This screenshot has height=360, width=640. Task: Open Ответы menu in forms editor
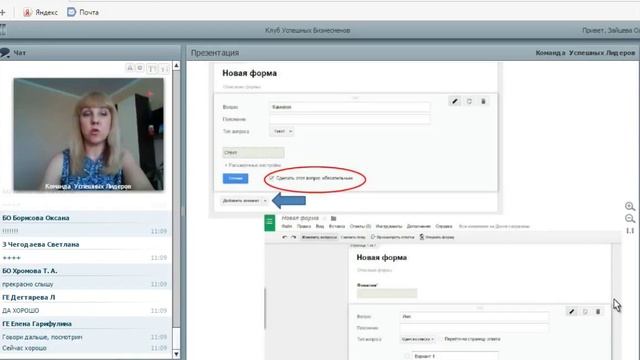(360, 226)
